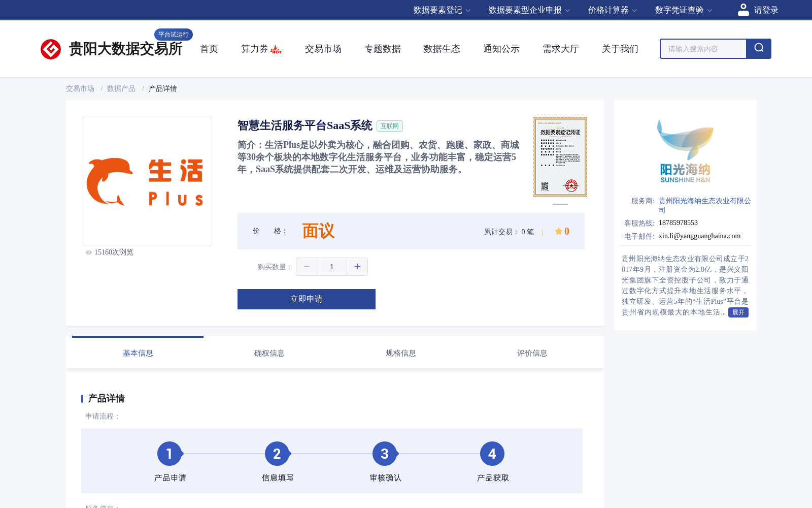Click the email xin.li@yangguanghaina.com
The image size is (812, 508).
(x=699, y=236)
